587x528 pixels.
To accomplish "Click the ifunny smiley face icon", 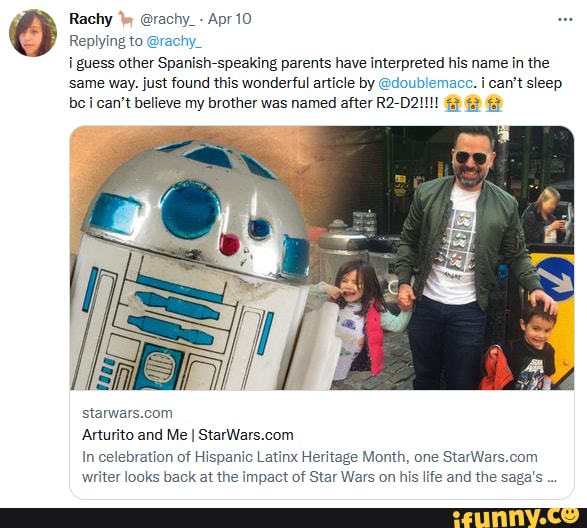I will [571, 515].
